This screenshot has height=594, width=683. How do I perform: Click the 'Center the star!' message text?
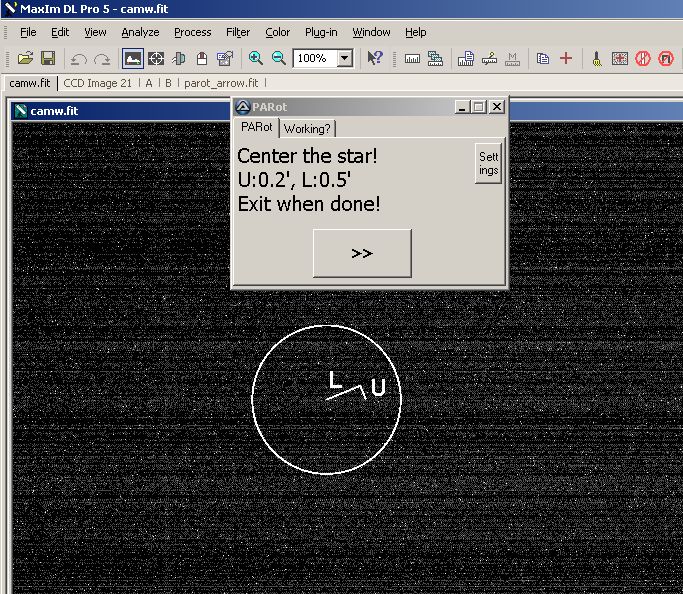[x=308, y=156]
